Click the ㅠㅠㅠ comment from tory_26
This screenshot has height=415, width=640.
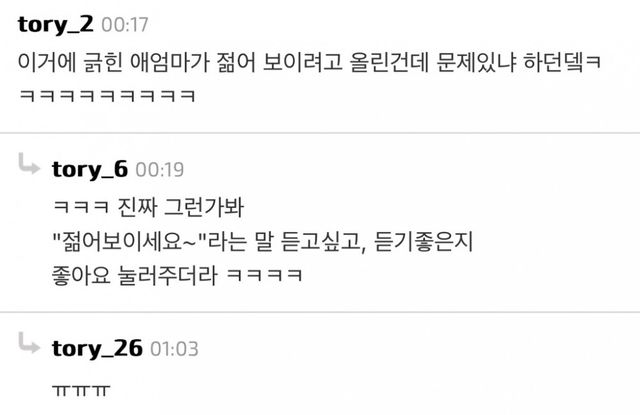tap(81, 390)
